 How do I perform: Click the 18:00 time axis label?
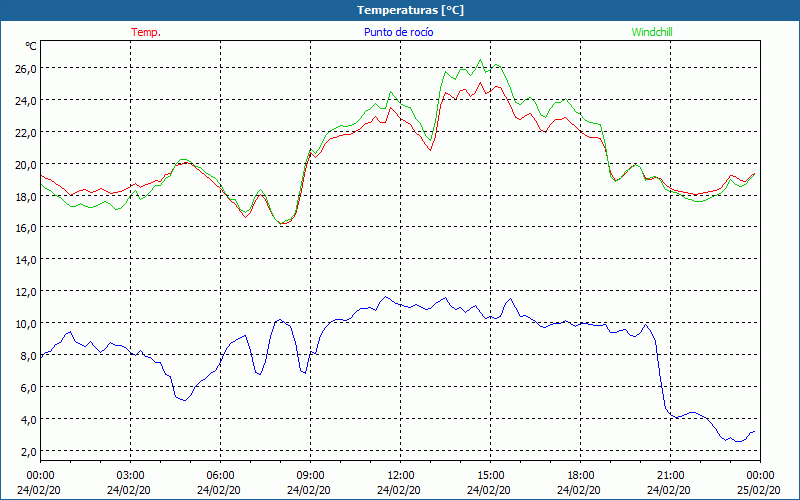[581, 476]
